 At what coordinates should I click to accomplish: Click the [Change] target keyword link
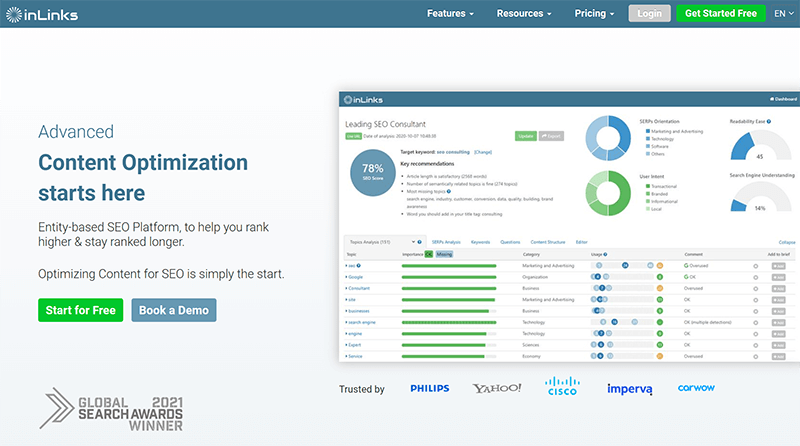(x=483, y=152)
